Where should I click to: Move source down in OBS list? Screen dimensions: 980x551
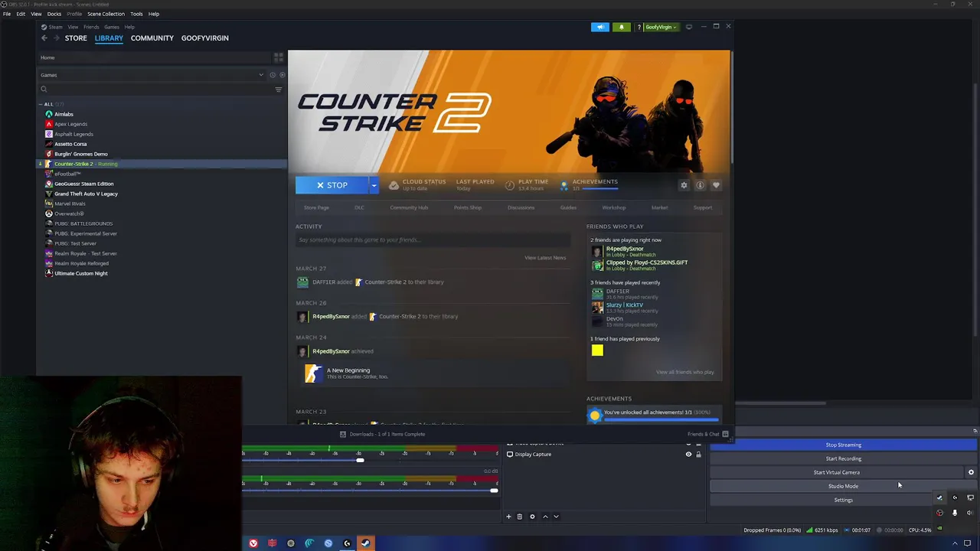click(x=556, y=517)
